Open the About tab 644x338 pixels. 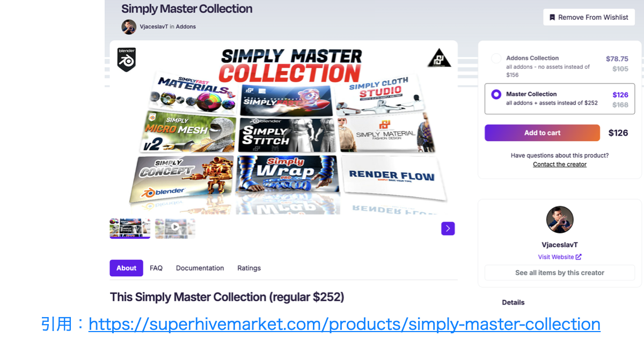click(127, 268)
